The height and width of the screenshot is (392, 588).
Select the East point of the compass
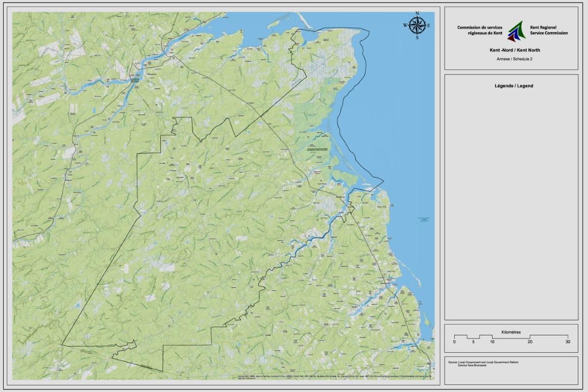tap(429, 24)
